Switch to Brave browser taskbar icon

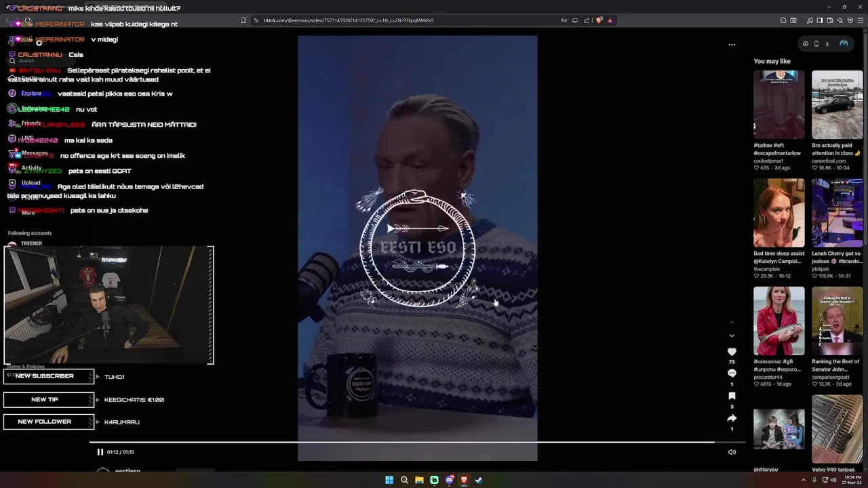coord(464,480)
